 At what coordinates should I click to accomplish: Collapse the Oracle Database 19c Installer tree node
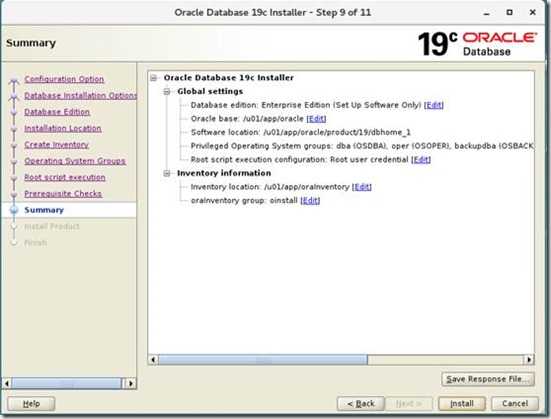pyautogui.click(x=154, y=78)
